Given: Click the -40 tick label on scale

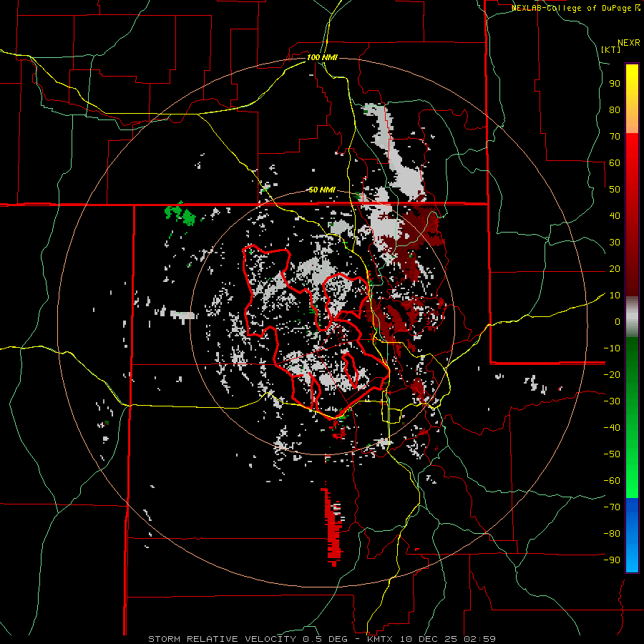Looking at the screenshot, I should [612, 428].
